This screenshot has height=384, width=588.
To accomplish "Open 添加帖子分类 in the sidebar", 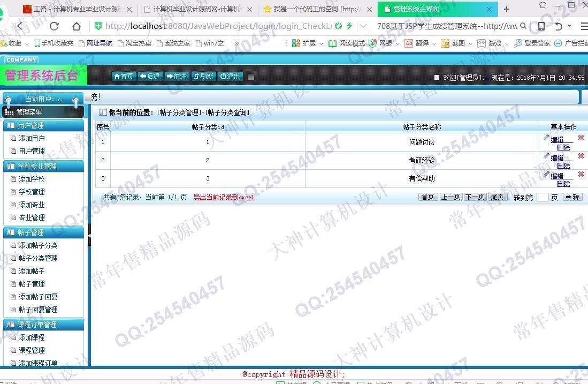I will [38, 245].
